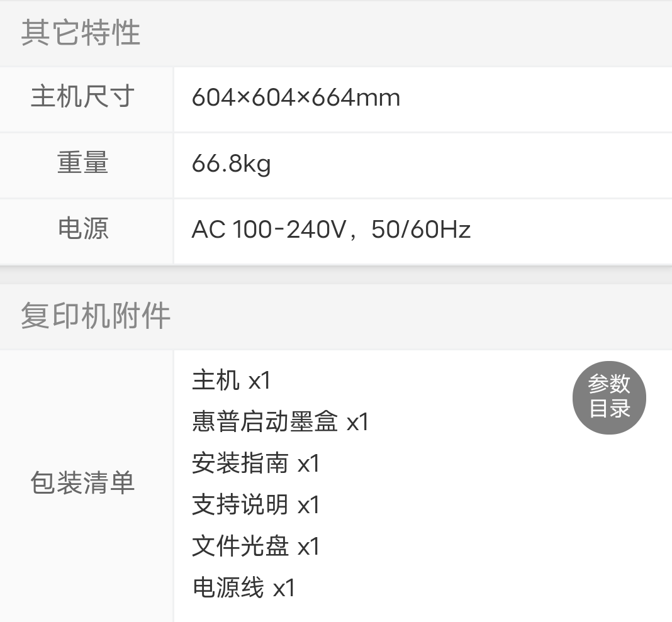Click the 文件光盘 packing list entry
The image size is (672, 622).
coord(255,547)
